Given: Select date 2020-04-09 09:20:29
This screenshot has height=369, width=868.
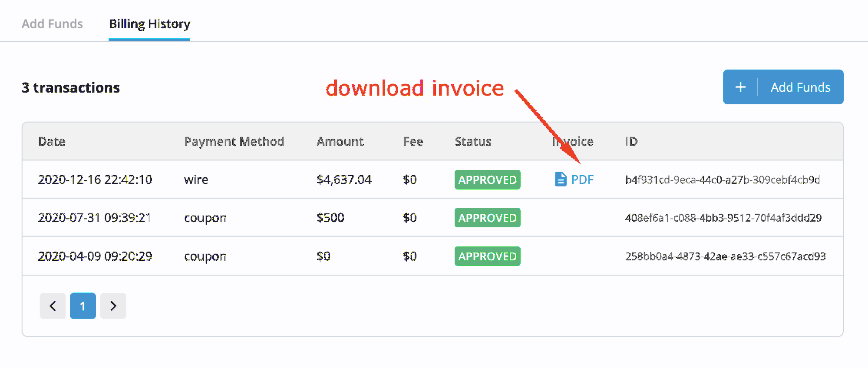Looking at the screenshot, I should pos(95,256).
